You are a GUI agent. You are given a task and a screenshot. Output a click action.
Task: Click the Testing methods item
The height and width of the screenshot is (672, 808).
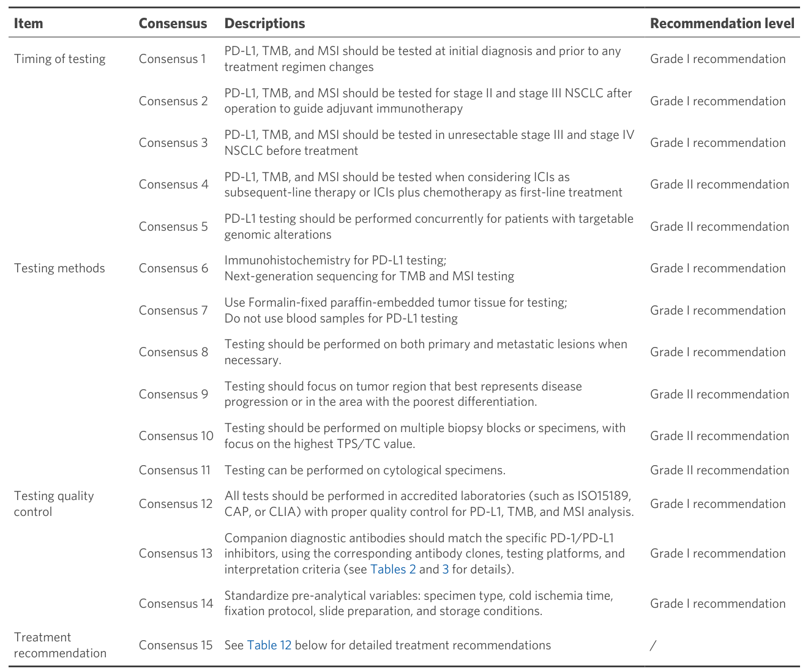pos(59,268)
